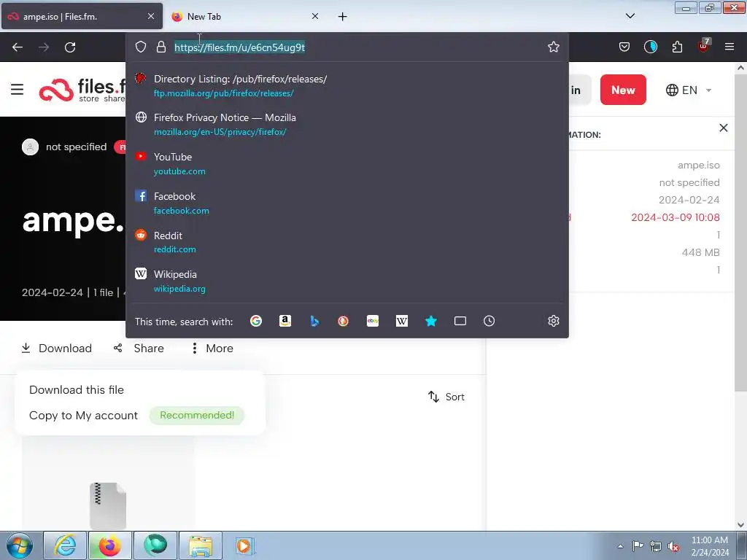The width and height of the screenshot is (747, 560).
Task: Open Windows Start menu
Action: pos(20,545)
